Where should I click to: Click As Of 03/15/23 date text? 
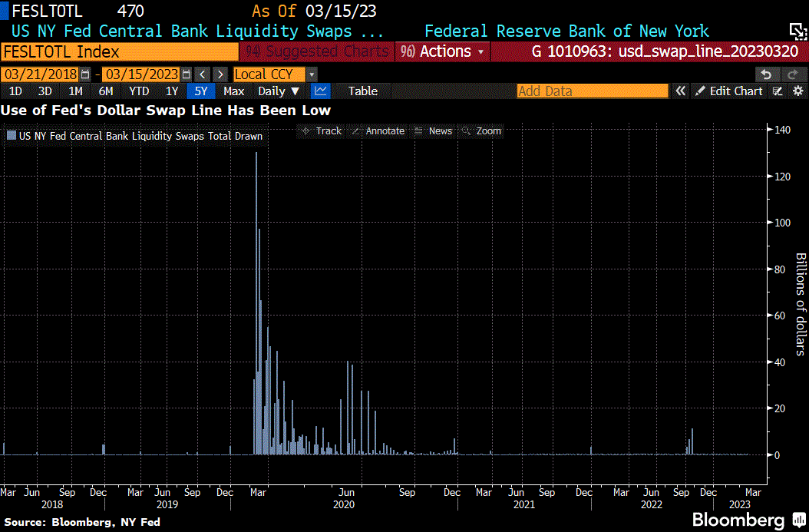pyautogui.click(x=314, y=11)
